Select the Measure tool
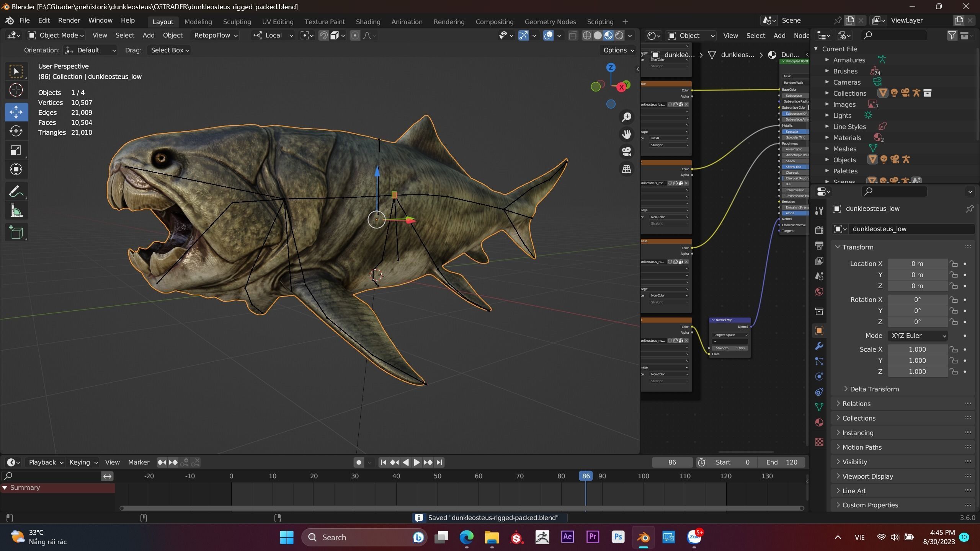 [x=16, y=210]
